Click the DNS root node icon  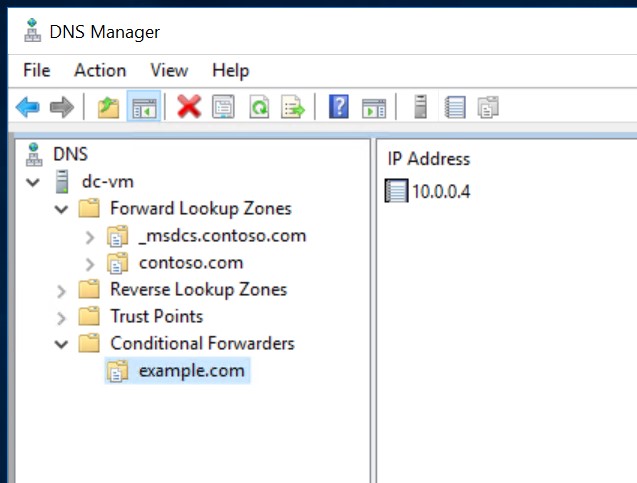34,154
